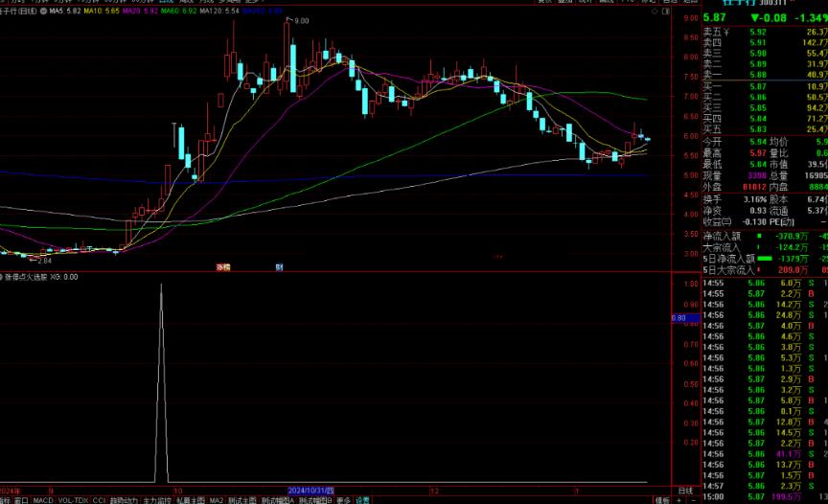The height and width of the screenshot is (504, 828).
Task: Click the 买三 5.85 bid row
Action: coord(765,107)
